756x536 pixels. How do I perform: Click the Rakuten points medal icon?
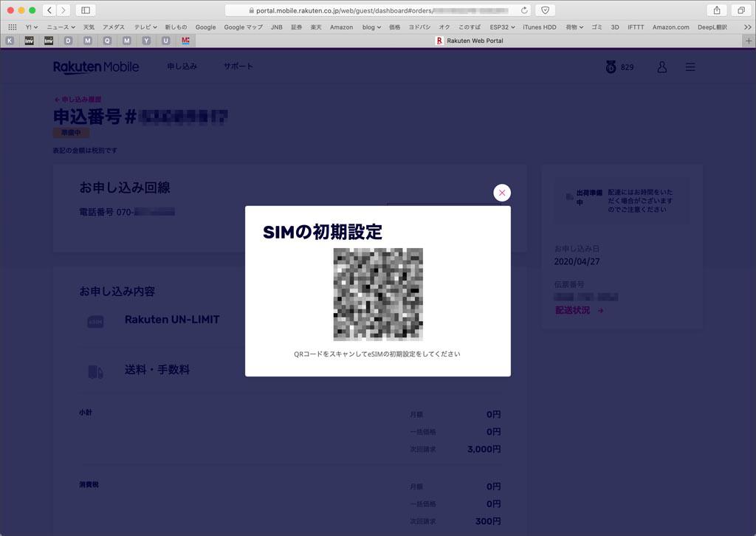[611, 67]
